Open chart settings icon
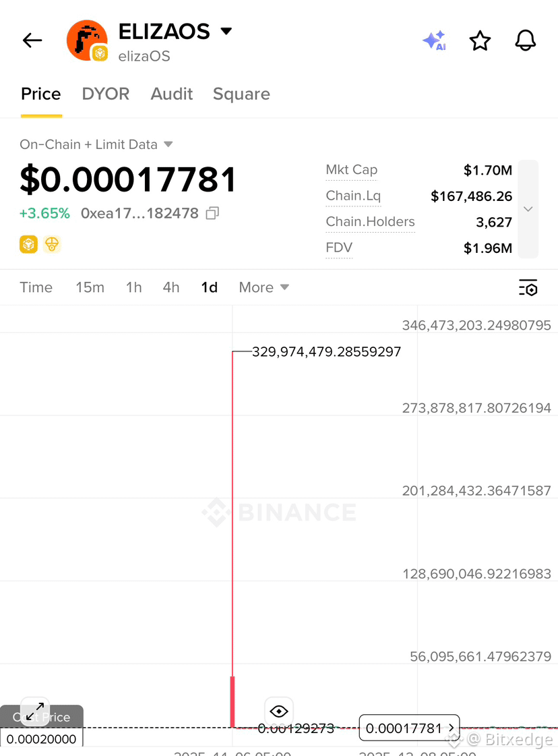Screen dimensions: 558x756 528,287
